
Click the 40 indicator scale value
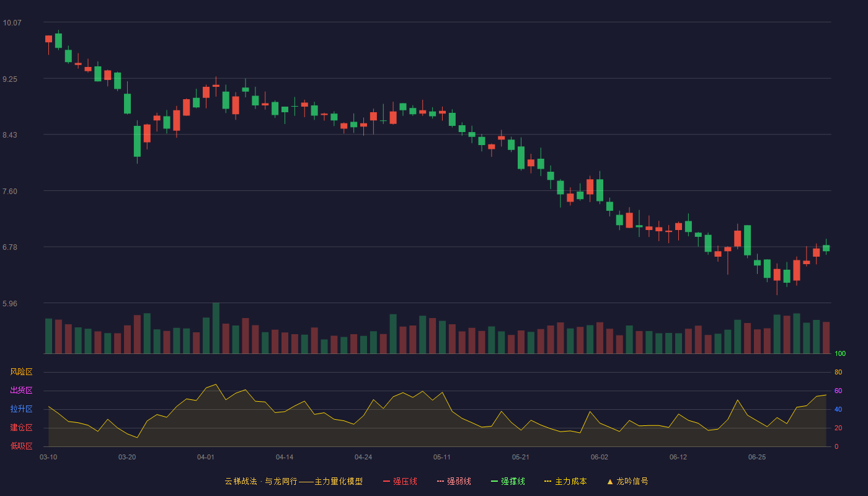click(838, 409)
